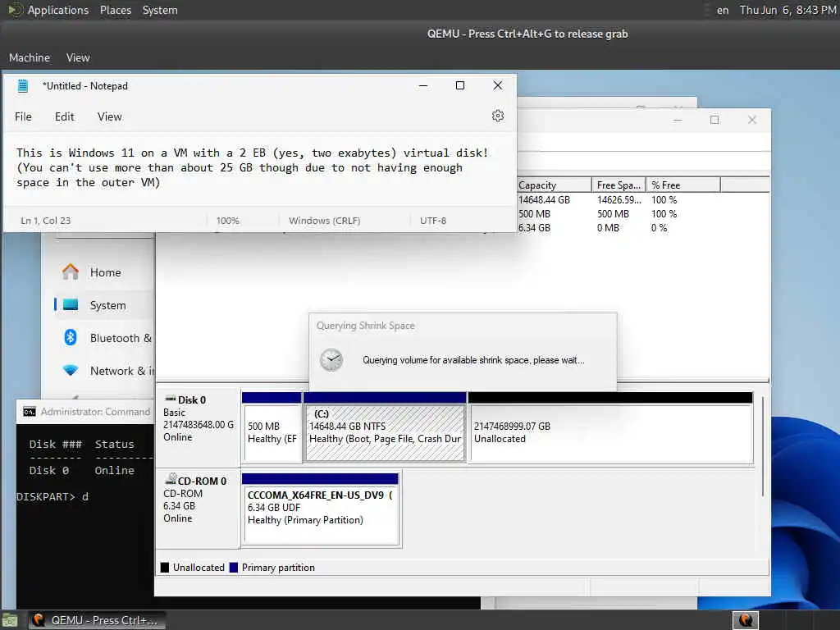Image resolution: width=840 pixels, height=630 pixels.
Task: Select Home icon in Settings sidebar
Action: click(71, 272)
